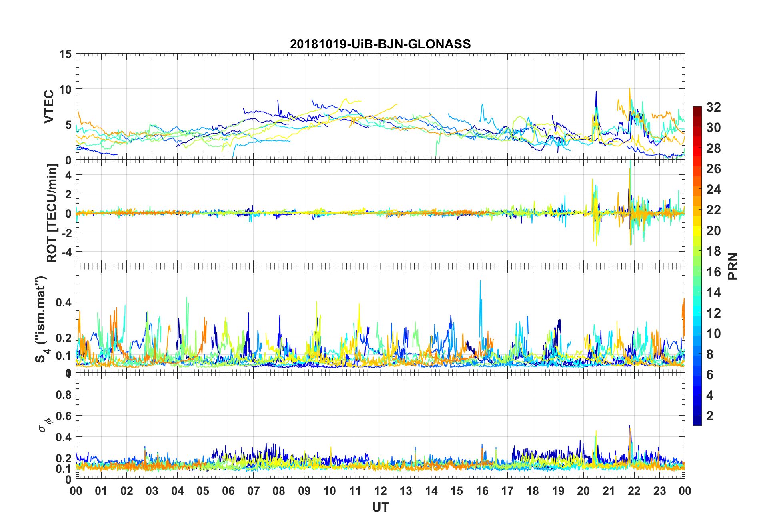This screenshot has height=532, width=761.
Task: Click the UT axis tick label 14
Action: [431, 491]
